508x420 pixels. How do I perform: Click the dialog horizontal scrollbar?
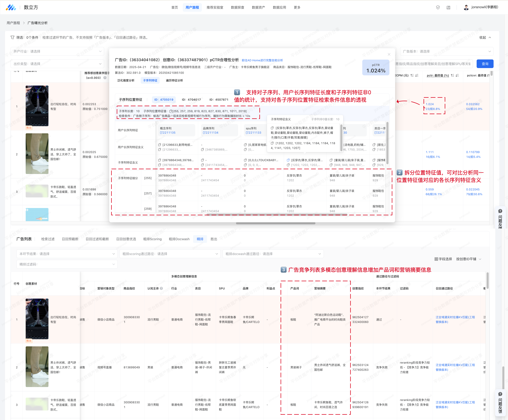coord(277,215)
